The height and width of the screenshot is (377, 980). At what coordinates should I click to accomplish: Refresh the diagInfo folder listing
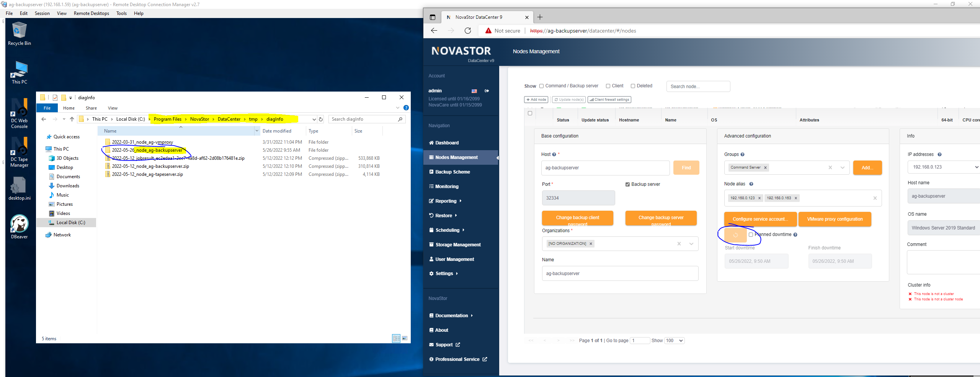click(321, 119)
